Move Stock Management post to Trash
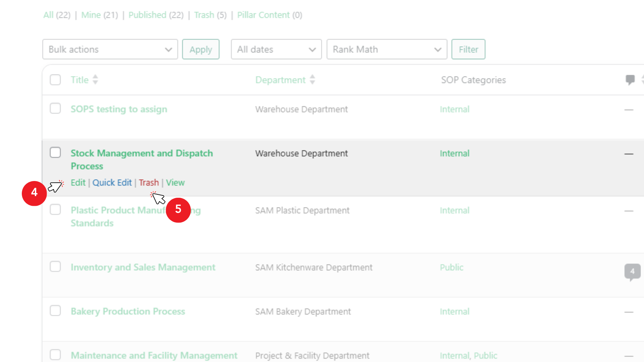This screenshot has height=362, width=644. (x=149, y=183)
